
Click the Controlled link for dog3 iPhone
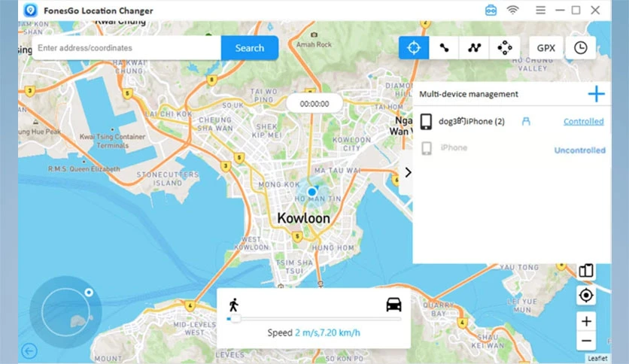[583, 121]
